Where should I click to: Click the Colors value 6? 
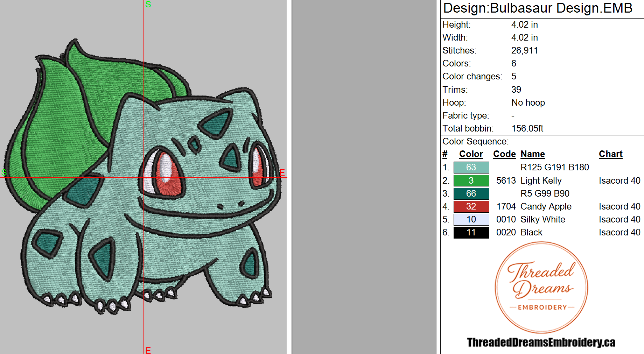coord(514,64)
